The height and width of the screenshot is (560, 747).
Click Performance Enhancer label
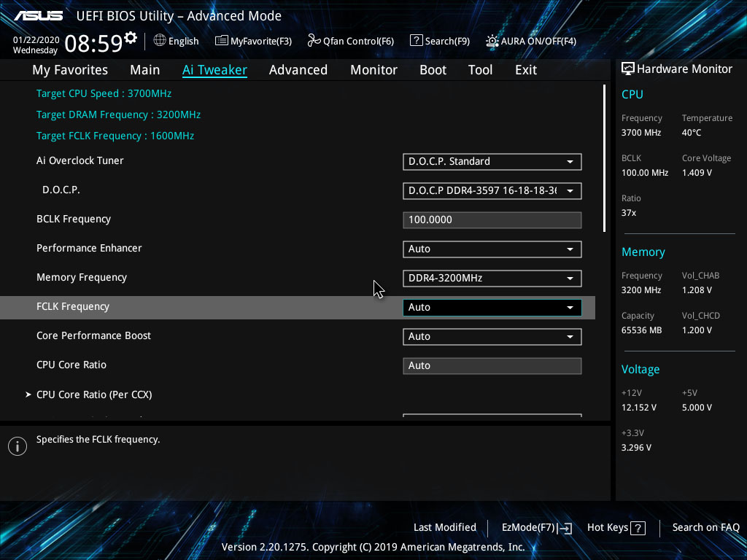pos(89,248)
